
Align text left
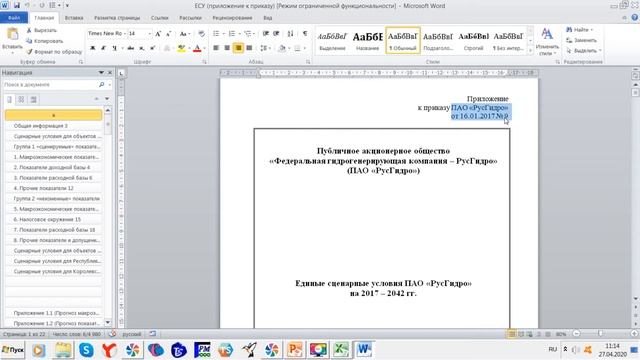coord(216,48)
